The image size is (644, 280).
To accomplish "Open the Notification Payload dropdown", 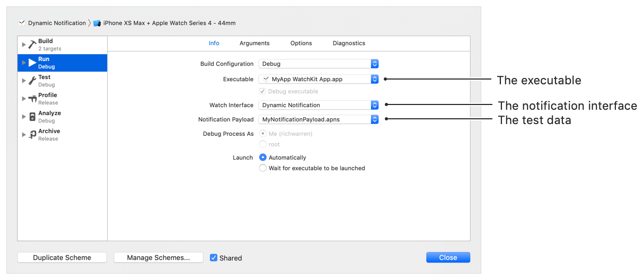I will click(x=319, y=119).
